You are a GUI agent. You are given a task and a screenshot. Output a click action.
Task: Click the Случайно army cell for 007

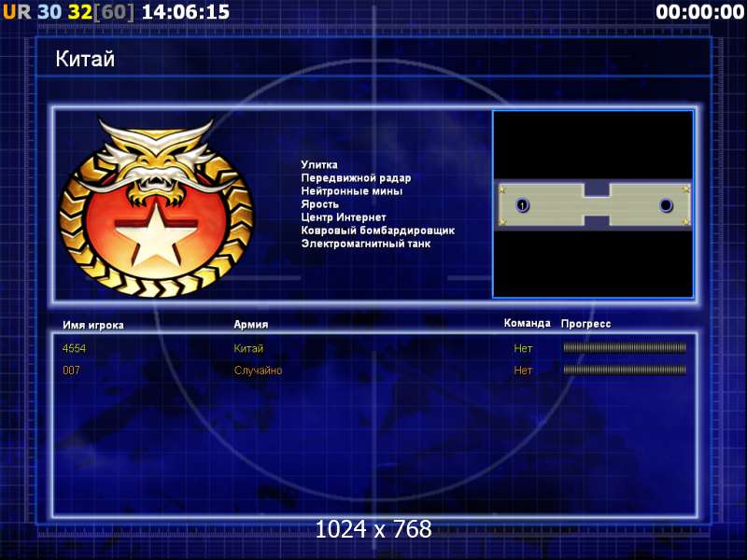coord(258,370)
